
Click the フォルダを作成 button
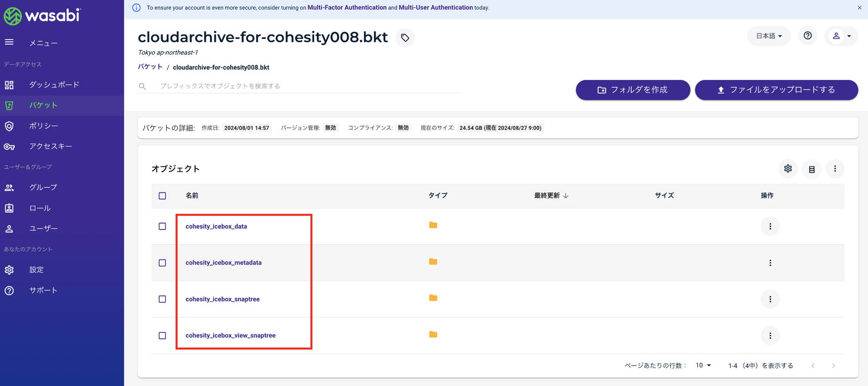tap(633, 90)
